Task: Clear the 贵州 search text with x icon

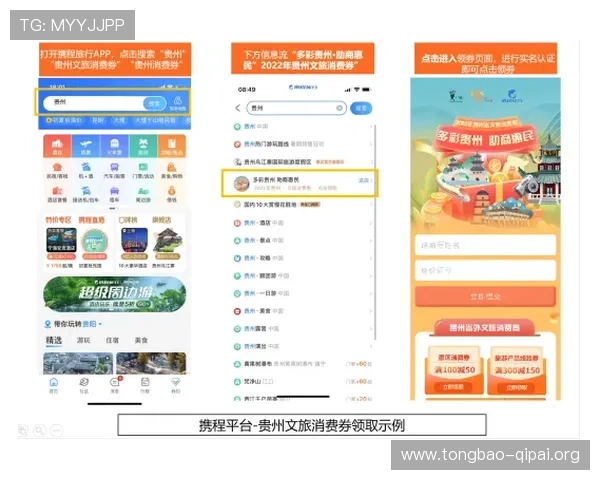Action: [339, 108]
